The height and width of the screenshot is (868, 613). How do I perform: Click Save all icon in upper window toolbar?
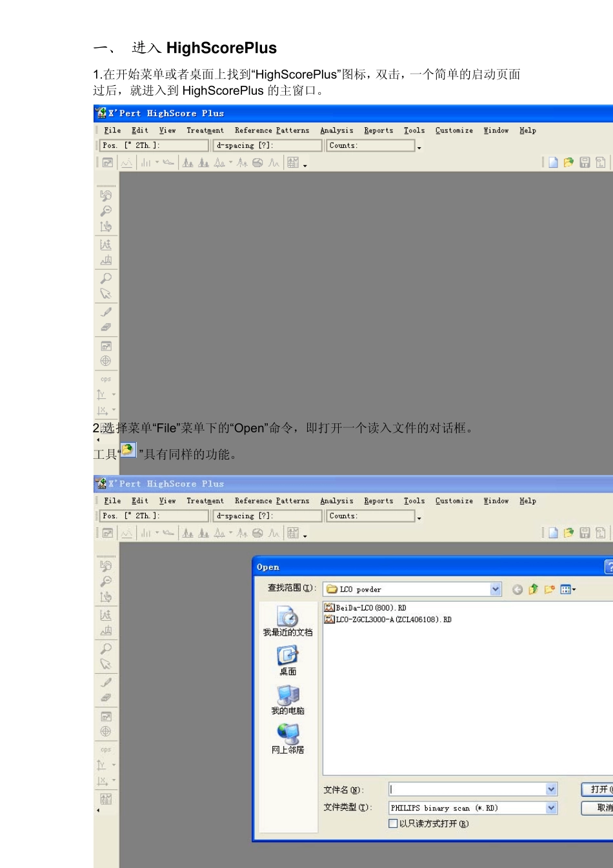601,163
